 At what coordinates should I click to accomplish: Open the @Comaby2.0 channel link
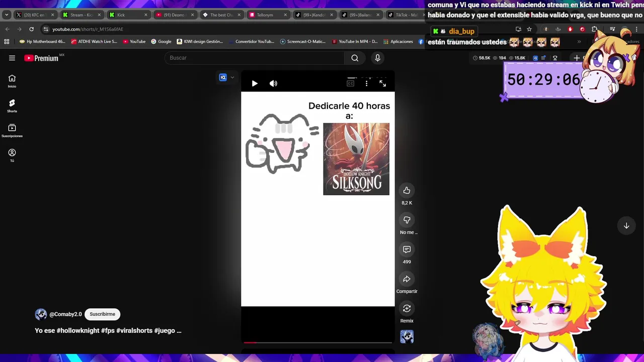[65, 314]
